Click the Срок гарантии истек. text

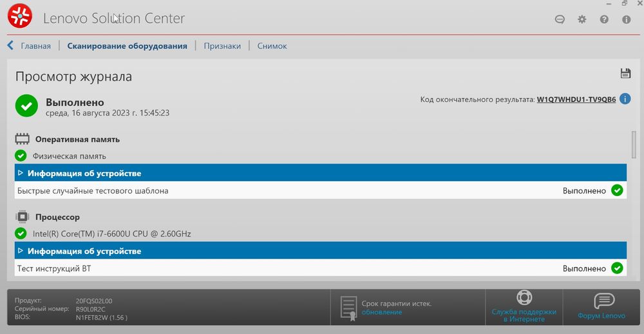point(397,304)
